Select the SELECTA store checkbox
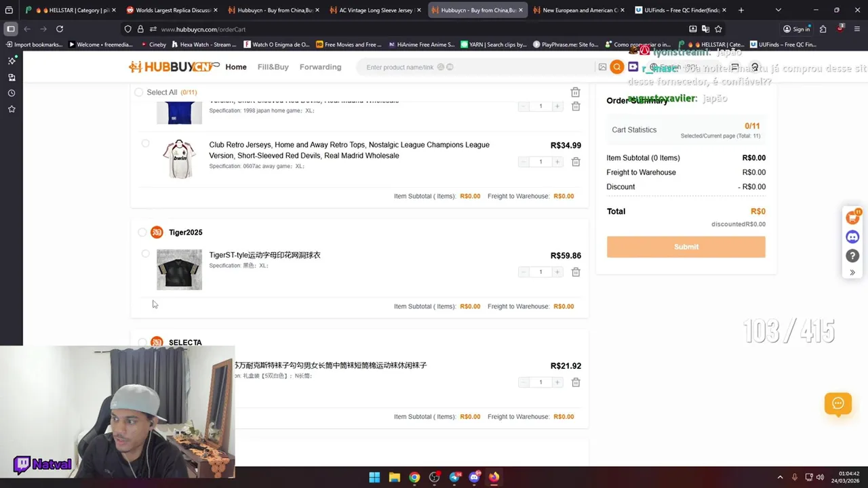The image size is (868, 488). 142,343
